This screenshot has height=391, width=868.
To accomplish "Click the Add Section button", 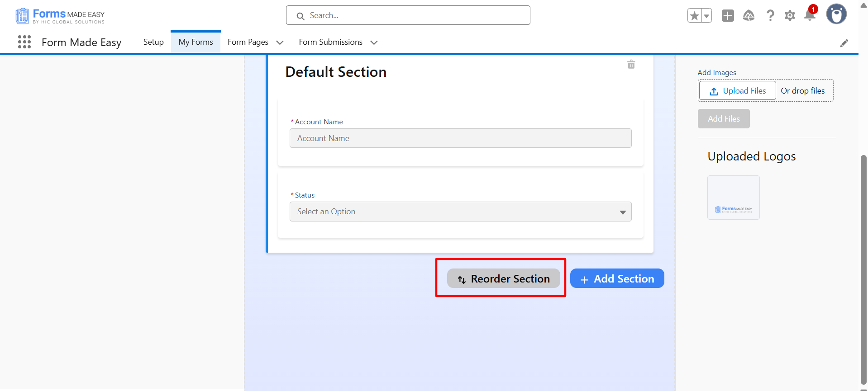I will 617,278.
